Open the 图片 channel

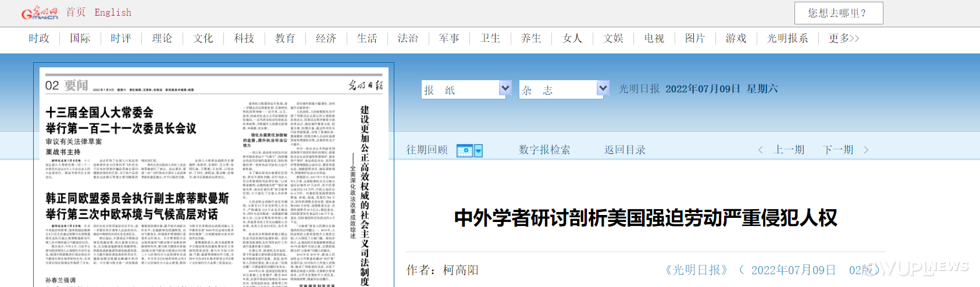[x=695, y=38]
